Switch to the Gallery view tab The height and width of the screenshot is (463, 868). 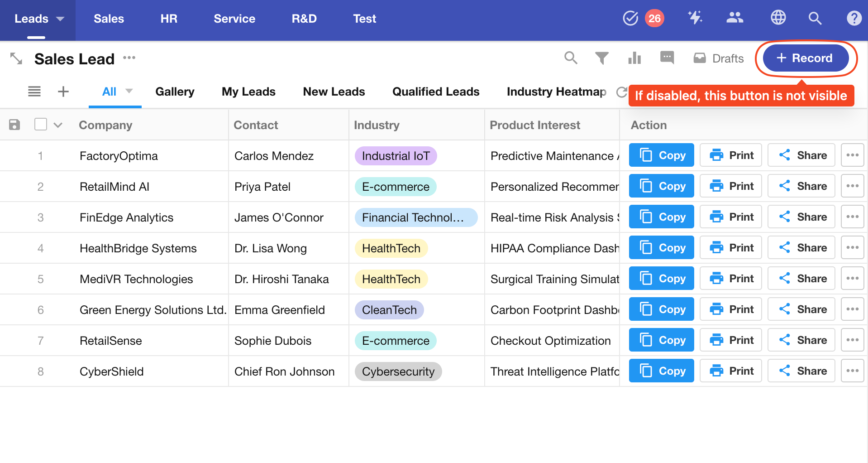point(175,92)
